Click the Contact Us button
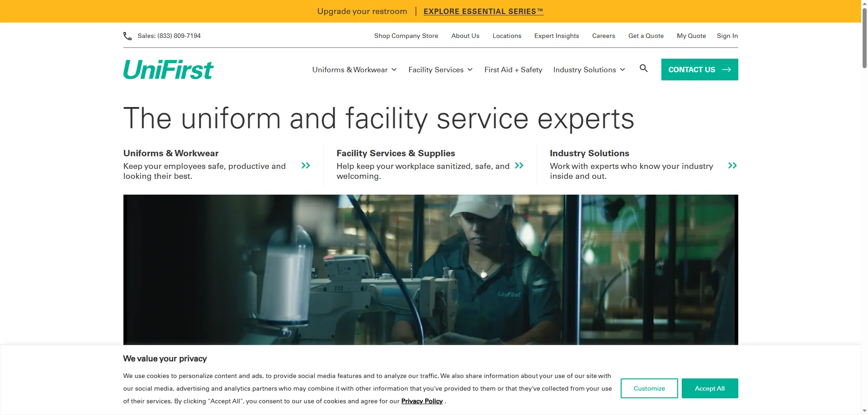 point(699,70)
